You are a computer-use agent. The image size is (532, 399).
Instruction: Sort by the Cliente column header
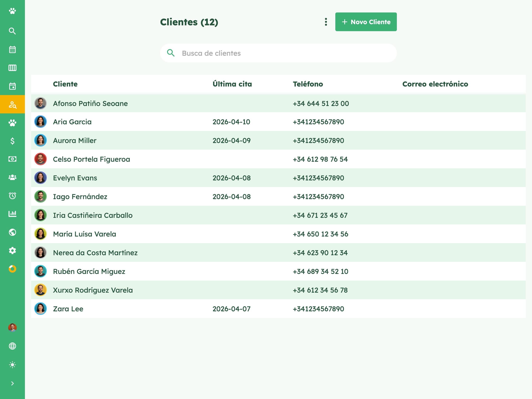65,84
